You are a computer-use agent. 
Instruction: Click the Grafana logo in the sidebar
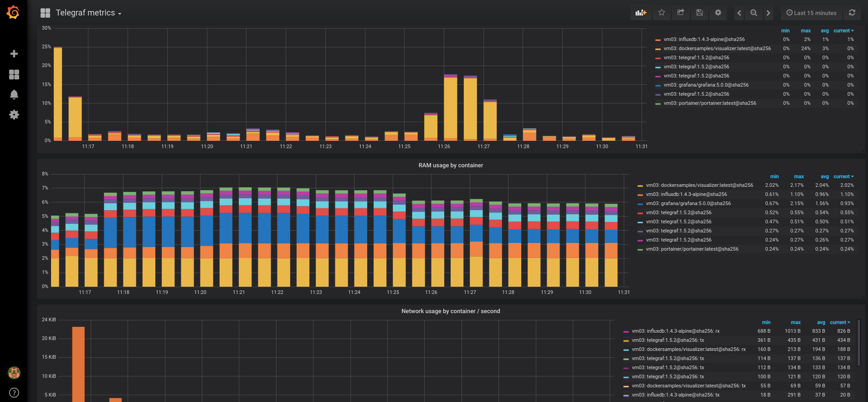pos(13,12)
